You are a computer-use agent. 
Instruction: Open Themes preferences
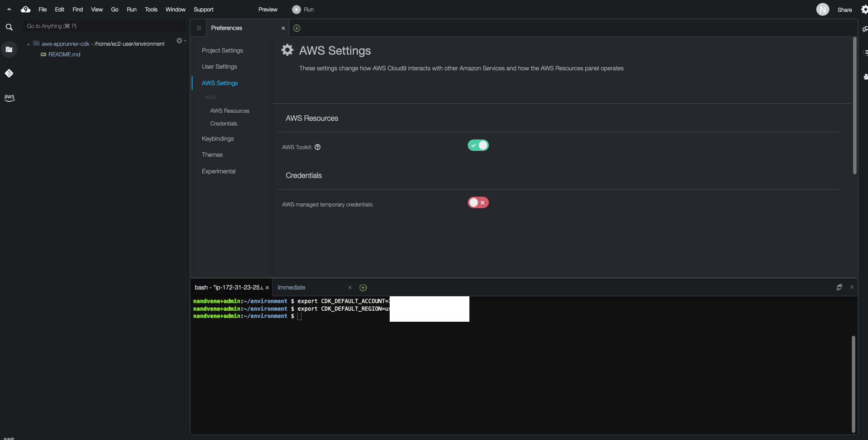tap(212, 155)
